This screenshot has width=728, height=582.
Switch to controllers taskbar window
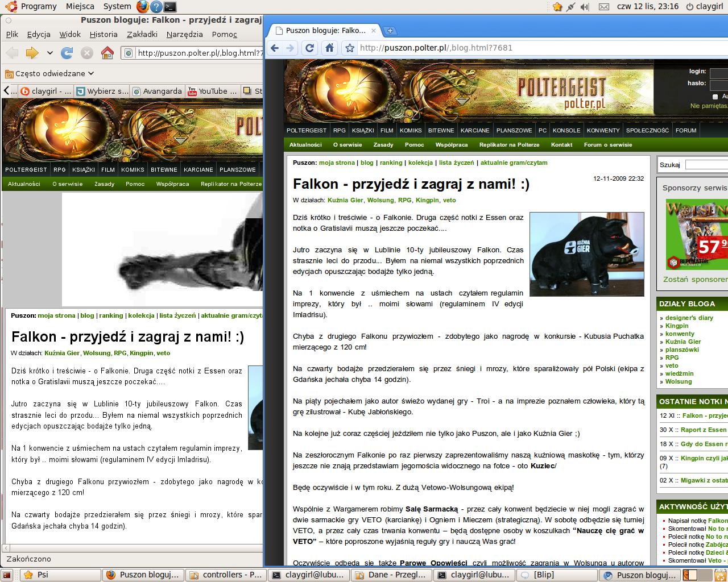[226, 575]
